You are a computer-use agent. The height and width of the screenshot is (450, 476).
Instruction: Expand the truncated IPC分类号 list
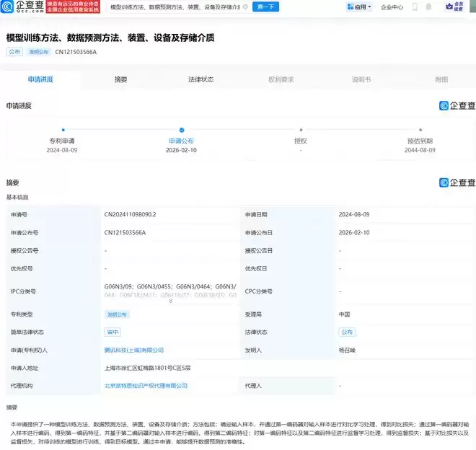[x=170, y=301]
